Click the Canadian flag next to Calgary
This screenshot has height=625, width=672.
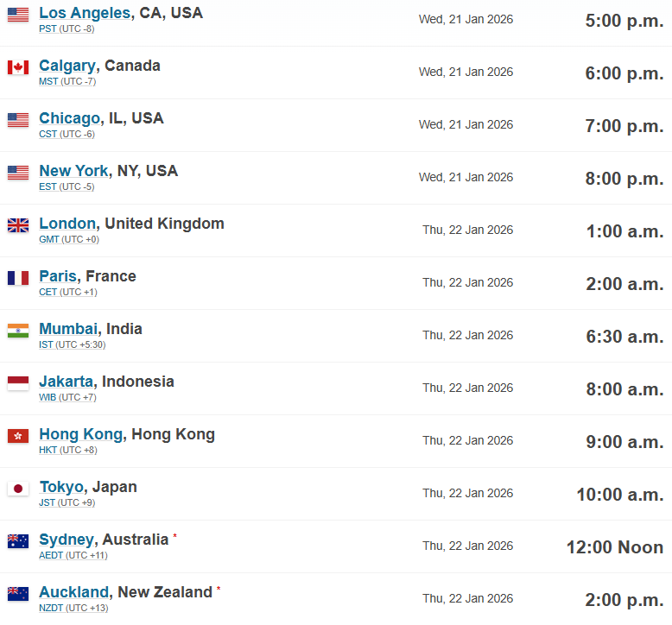coord(18,67)
